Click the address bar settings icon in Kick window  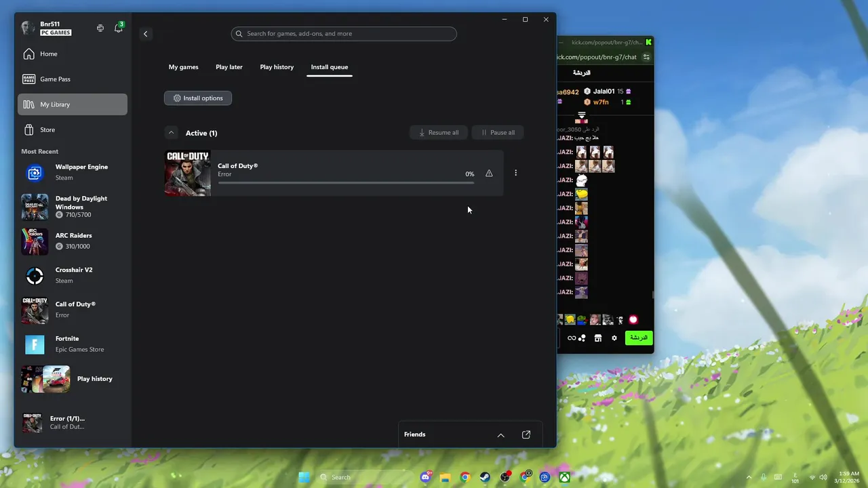646,57
